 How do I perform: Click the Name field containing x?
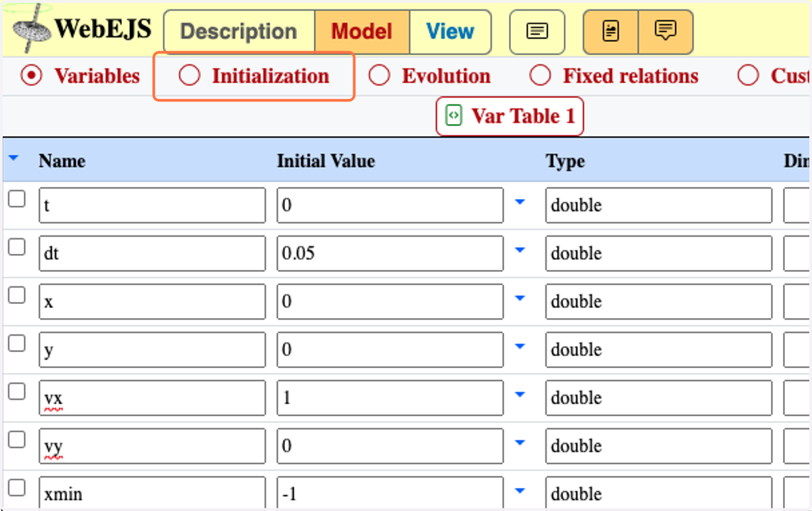(152, 301)
